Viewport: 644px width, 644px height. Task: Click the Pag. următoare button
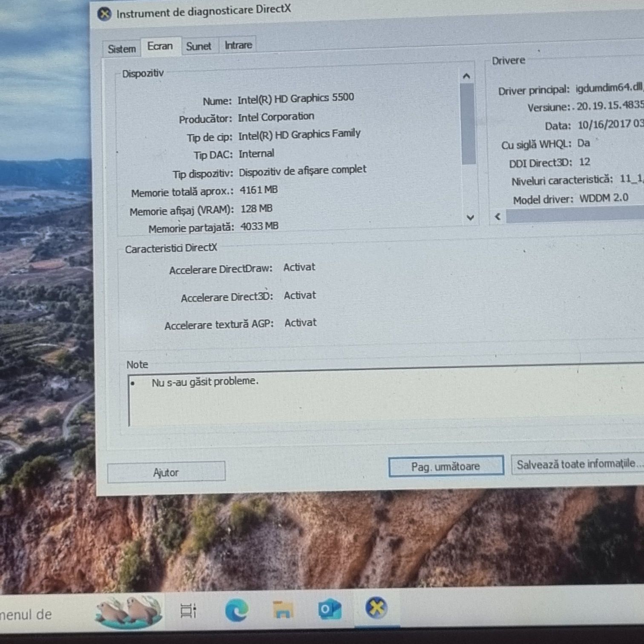click(446, 467)
